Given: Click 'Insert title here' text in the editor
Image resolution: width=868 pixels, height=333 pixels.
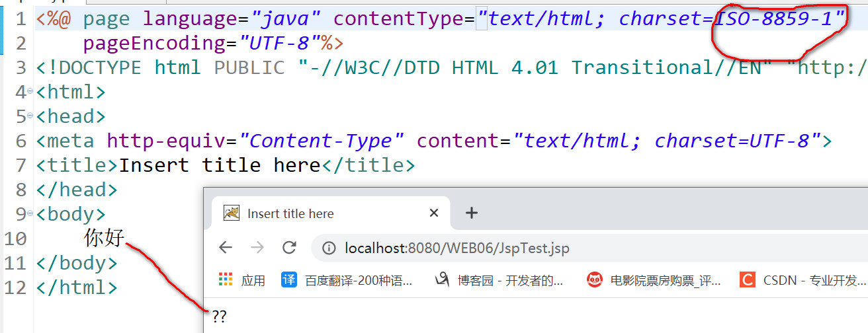Looking at the screenshot, I should [x=220, y=165].
